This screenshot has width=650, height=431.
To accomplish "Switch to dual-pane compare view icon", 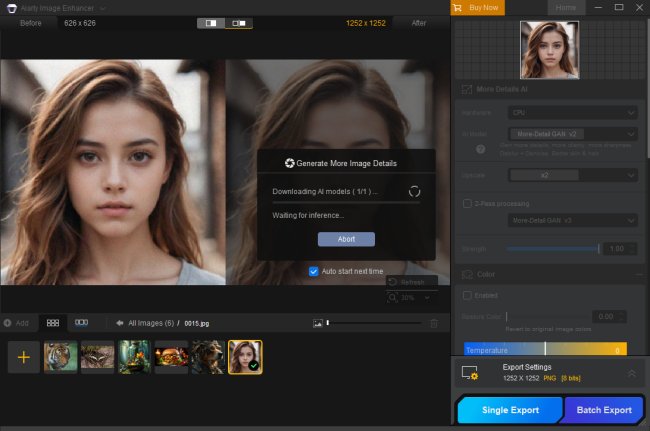I will coord(239,23).
